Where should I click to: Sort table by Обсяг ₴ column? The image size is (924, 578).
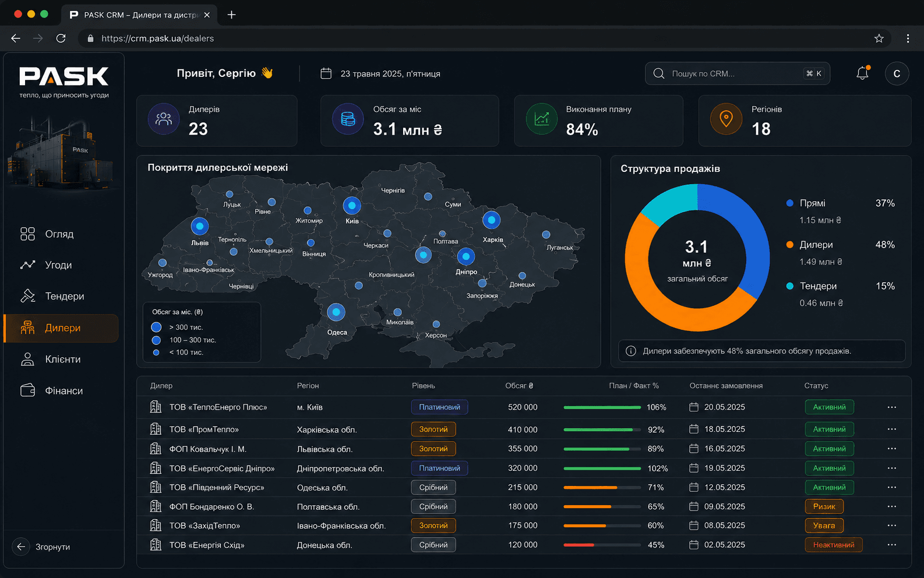point(519,386)
